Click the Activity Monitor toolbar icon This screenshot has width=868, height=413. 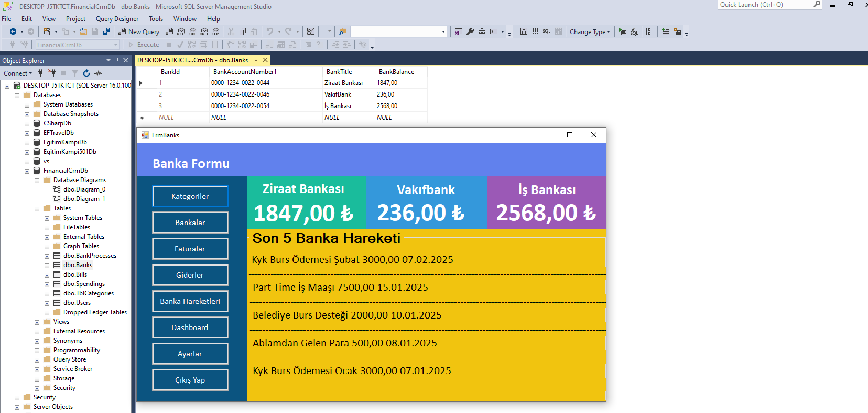[311, 31]
